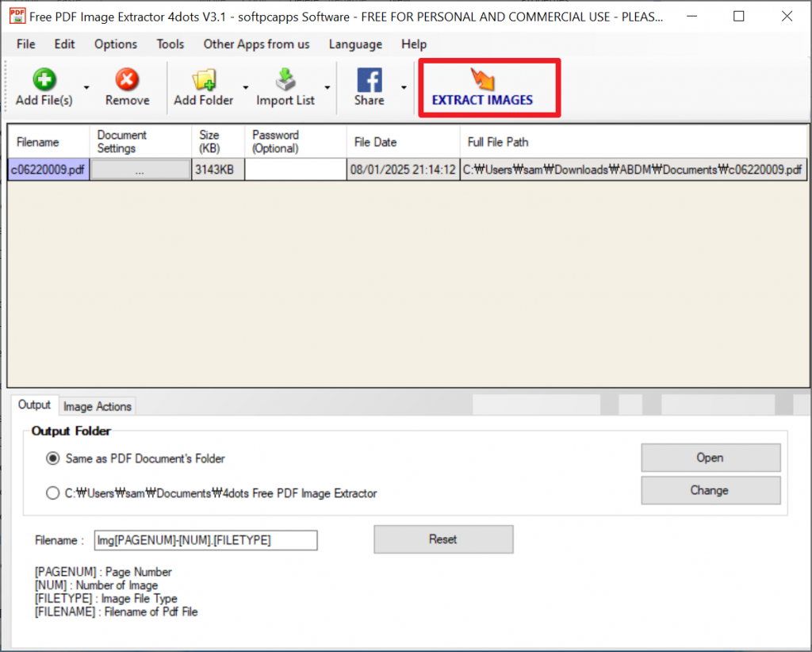Expand the Add Folder dropdown arrow
Viewport: 812px width, 652px height.
246,87
